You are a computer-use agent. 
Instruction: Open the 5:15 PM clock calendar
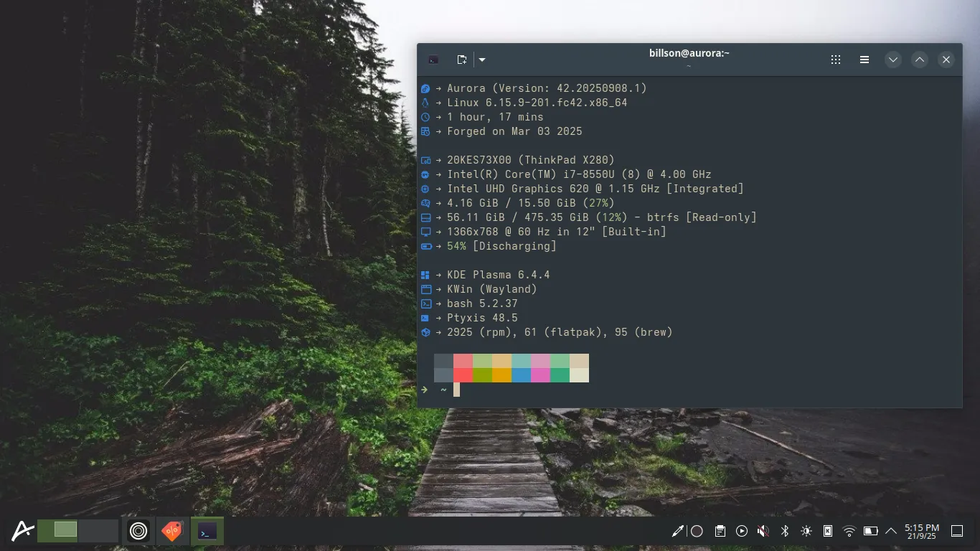coord(922,531)
